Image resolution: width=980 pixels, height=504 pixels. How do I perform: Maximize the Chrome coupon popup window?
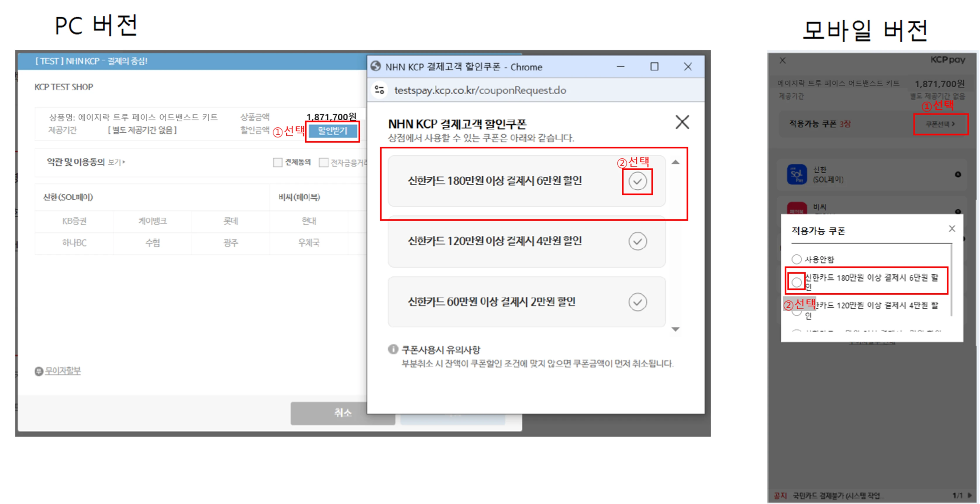tap(654, 67)
